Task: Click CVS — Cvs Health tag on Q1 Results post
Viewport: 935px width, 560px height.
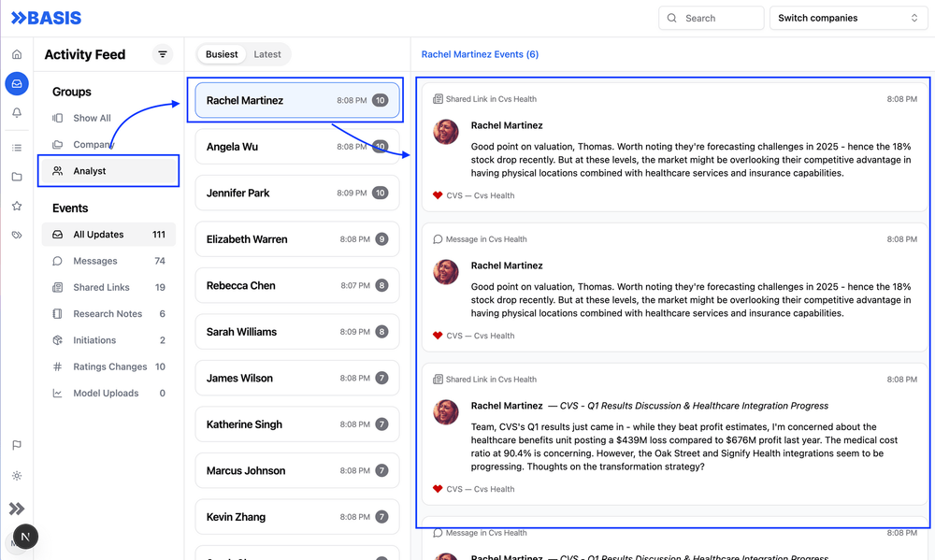Action: [x=480, y=488]
